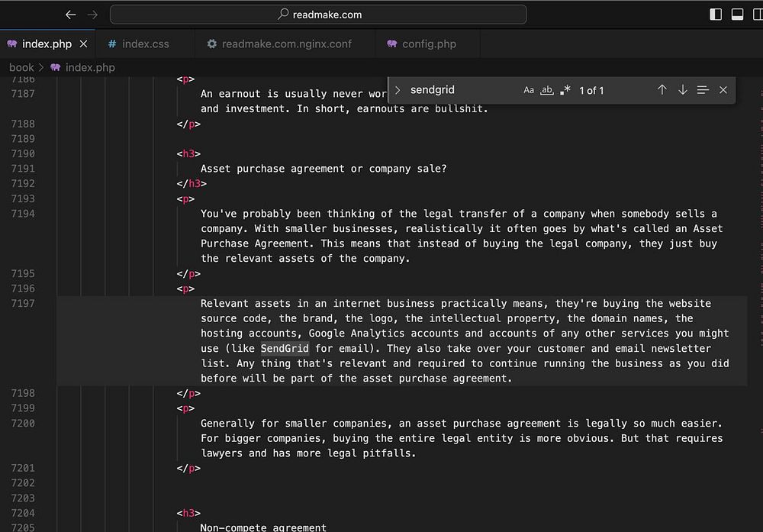Toggle the bottom panel layout icon

737,15
